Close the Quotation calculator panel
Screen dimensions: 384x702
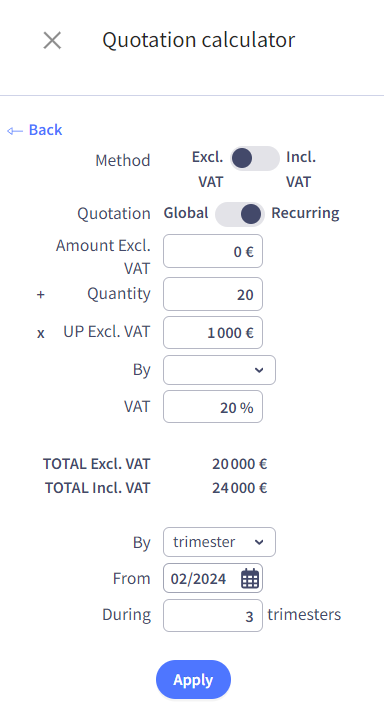(52, 41)
